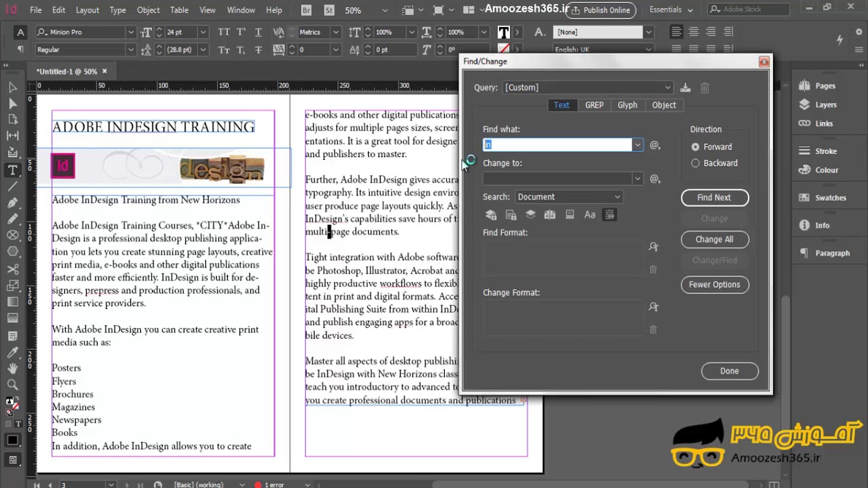Save query icon in Find/Change
868x488 pixels.
[686, 87]
